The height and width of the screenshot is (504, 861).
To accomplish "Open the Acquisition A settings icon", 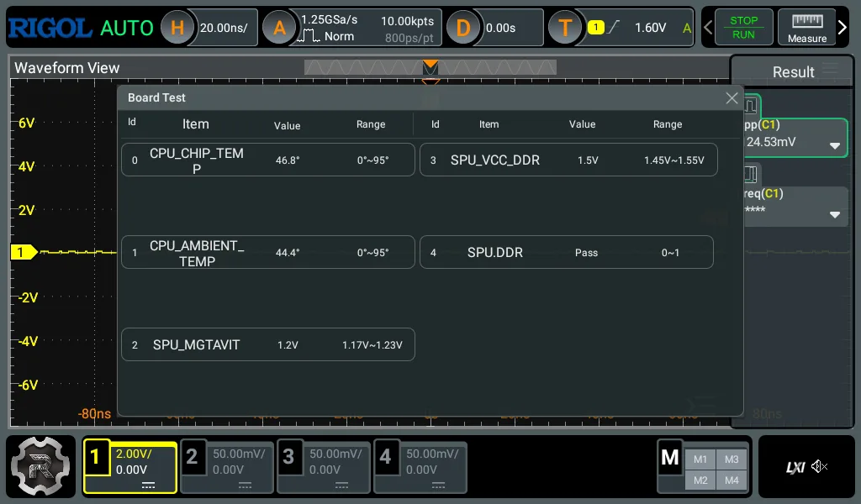I will [279, 28].
